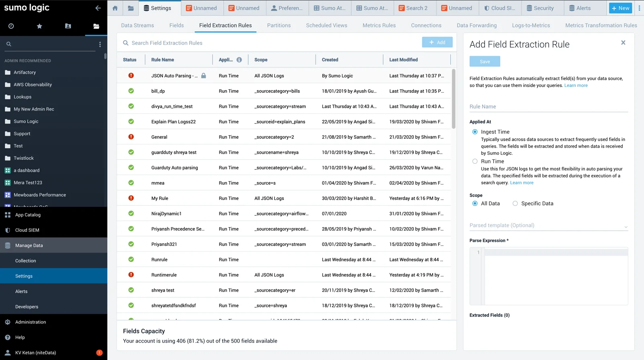Open the Library folder tab in top bar

click(x=131, y=8)
